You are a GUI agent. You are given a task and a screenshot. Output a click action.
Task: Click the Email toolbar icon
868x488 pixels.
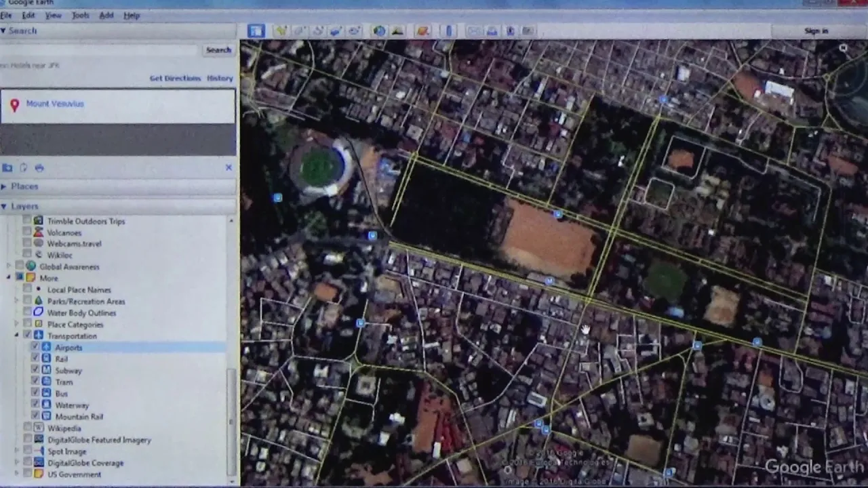473,30
